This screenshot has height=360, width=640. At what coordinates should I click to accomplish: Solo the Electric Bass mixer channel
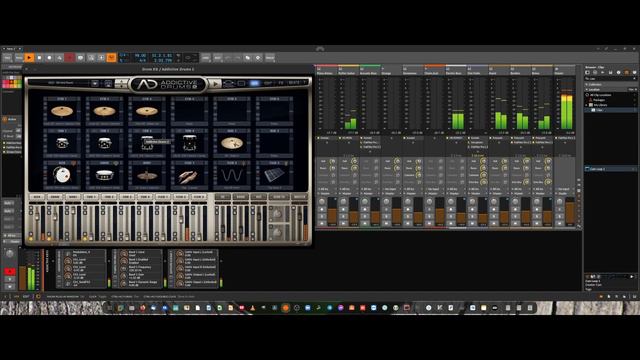pos(451,216)
